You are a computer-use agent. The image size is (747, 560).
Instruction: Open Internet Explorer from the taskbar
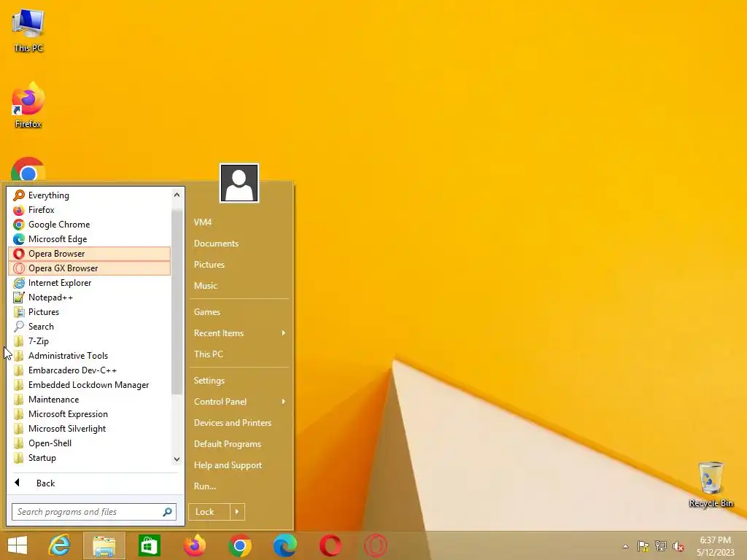60,545
